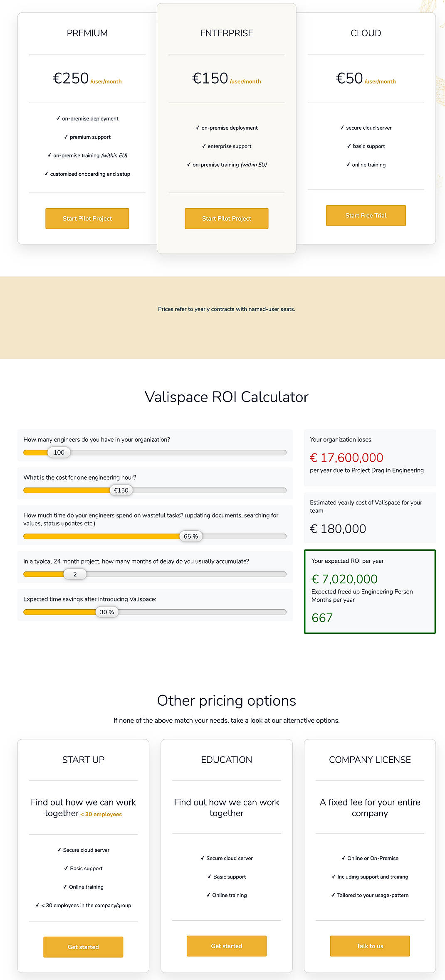Select the engineers count slider handle showing 100
Viewport: 445px width, 980px height.
pos(59,452)
